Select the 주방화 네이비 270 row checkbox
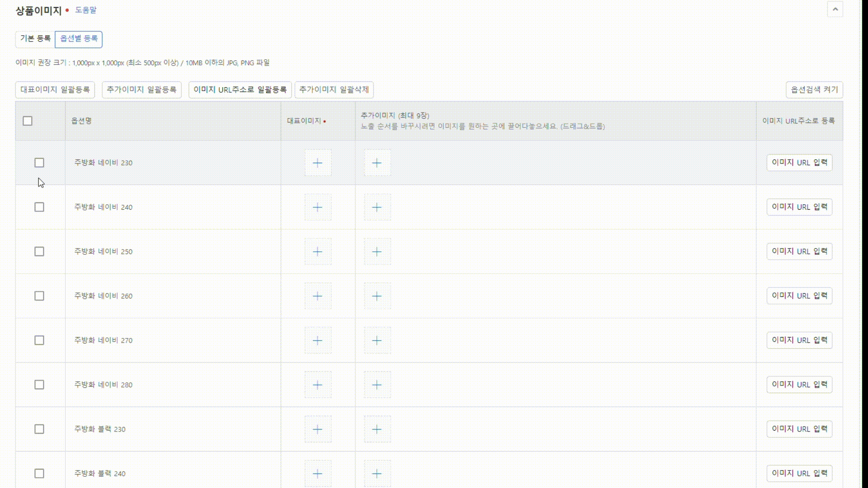Image resolution: width=868 pixels, height=488 pixels. 39,340
